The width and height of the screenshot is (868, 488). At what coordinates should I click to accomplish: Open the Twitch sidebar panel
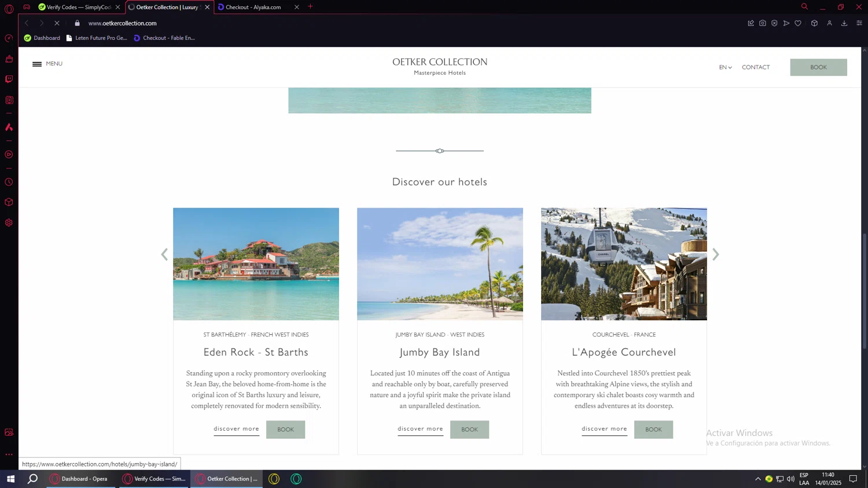tap(9, 79)
